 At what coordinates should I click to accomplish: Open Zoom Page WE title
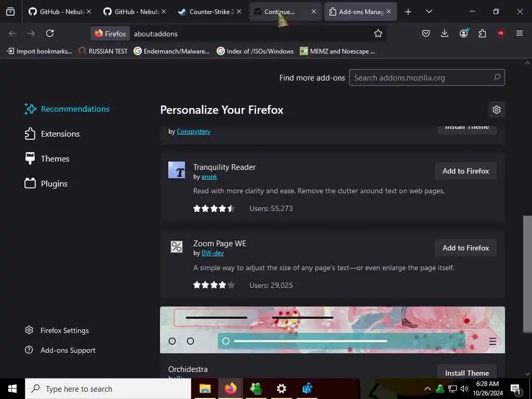point(220,244)
